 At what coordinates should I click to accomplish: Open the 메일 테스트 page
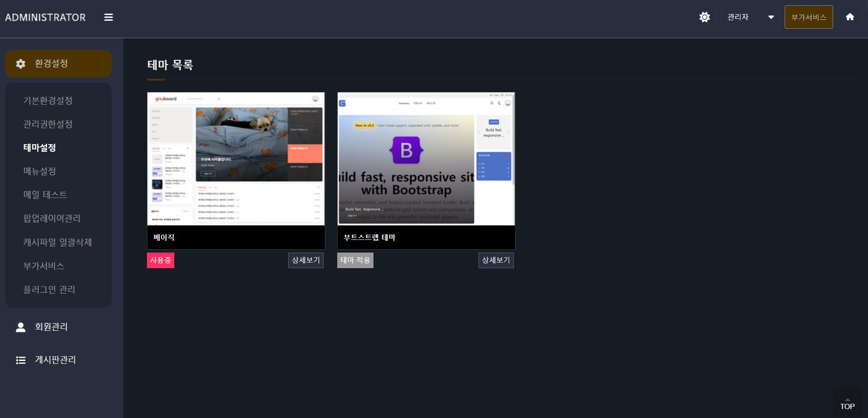(x=45, y=195)
